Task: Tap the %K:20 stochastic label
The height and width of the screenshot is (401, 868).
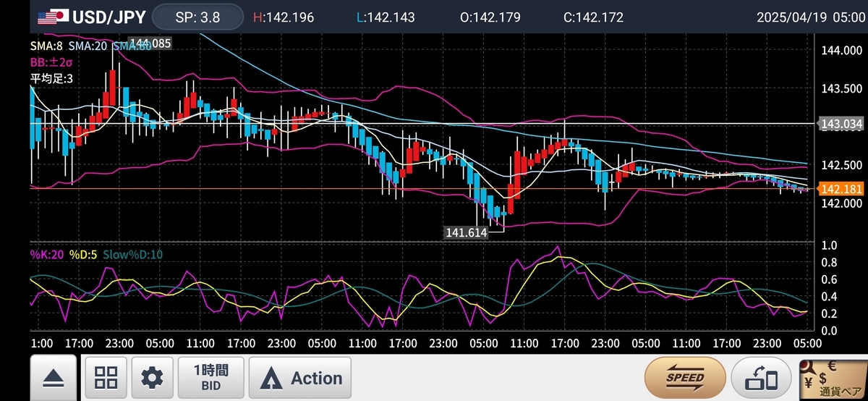Action: point(46,254)
